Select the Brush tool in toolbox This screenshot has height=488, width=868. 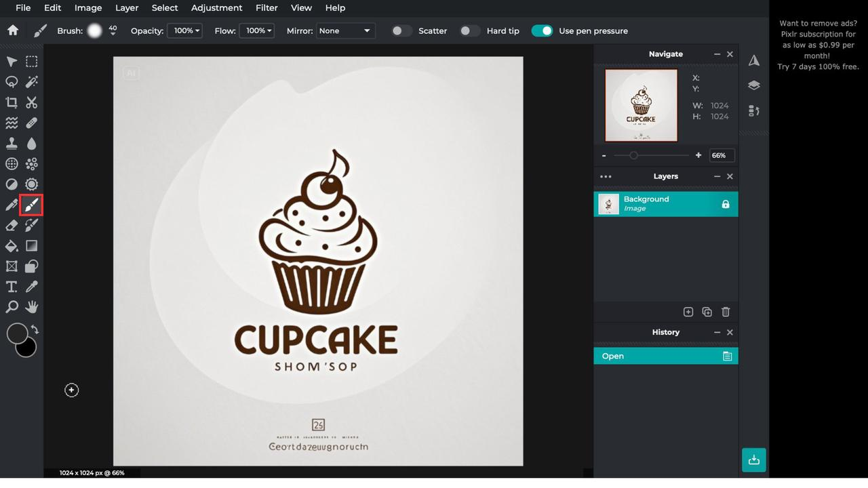point(32,205)
